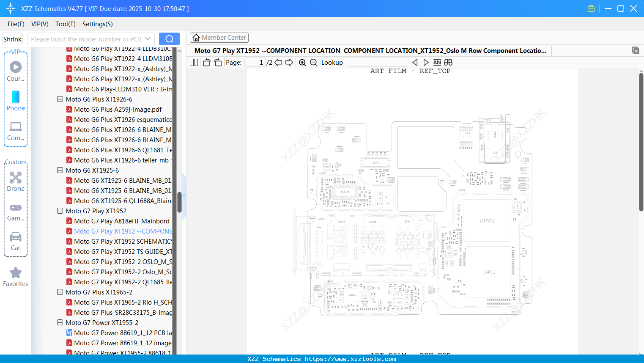
Task: Collapse the Moto G7 Power XT1955-2 node
Action: click(60, 322)
